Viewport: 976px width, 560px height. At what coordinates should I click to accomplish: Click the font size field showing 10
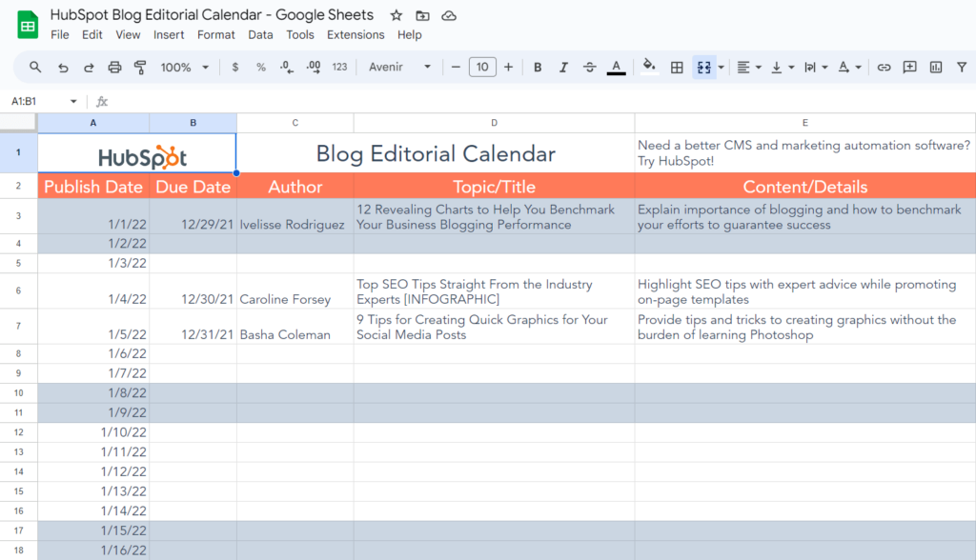click(x=482, y=68)
